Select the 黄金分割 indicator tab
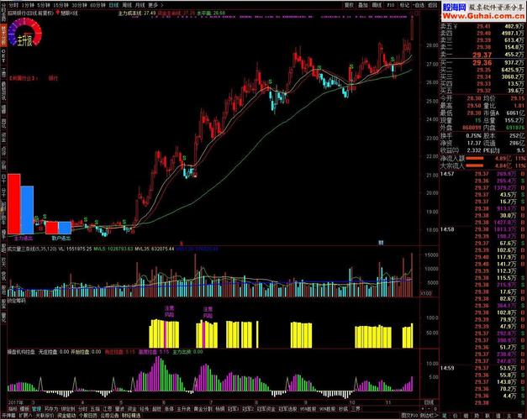527x420 pixels. 204,409
